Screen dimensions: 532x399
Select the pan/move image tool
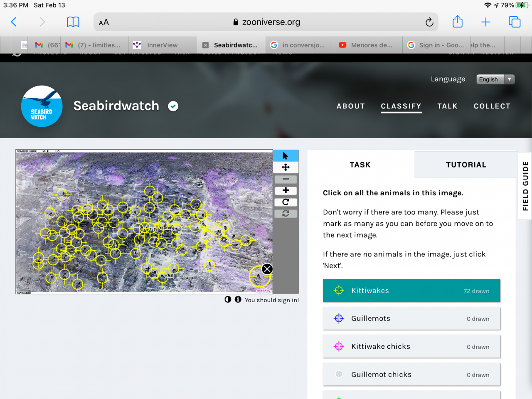click(286, 167)
